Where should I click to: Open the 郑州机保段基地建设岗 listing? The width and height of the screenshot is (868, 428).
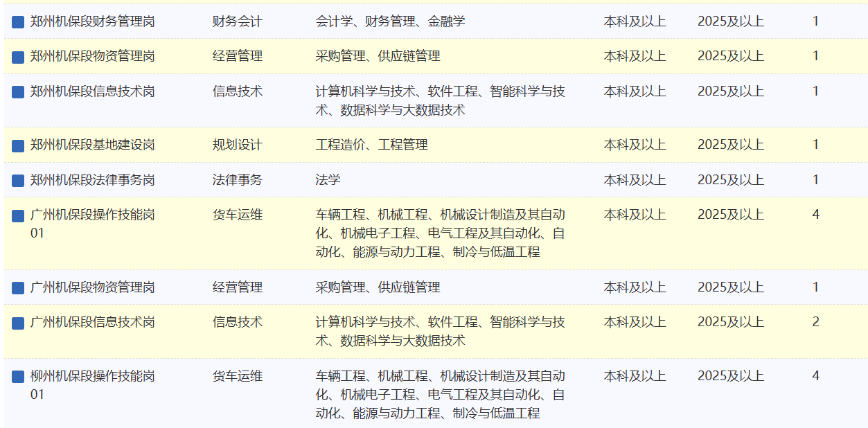pos(92,145)
